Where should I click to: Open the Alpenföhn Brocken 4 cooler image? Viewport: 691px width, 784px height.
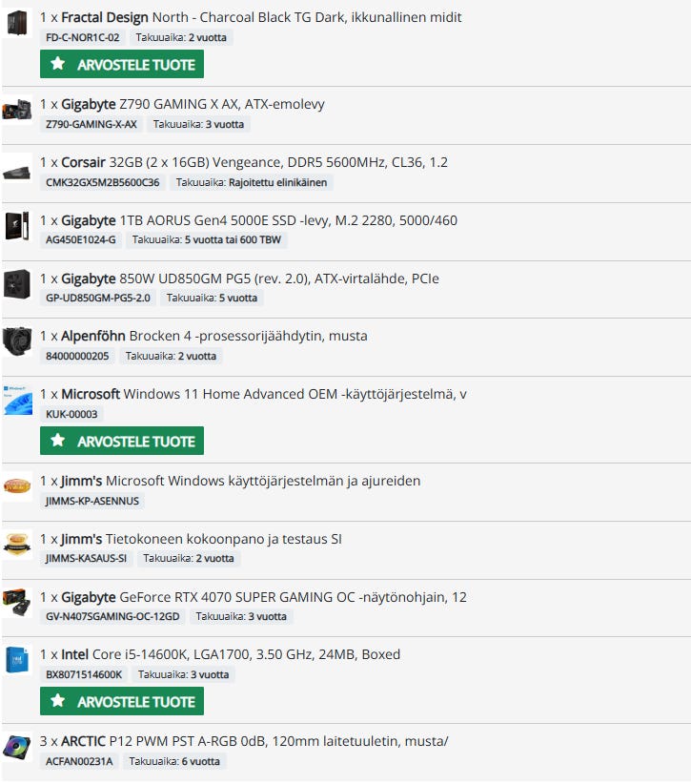pyautogui.click(x=17, y=341)
